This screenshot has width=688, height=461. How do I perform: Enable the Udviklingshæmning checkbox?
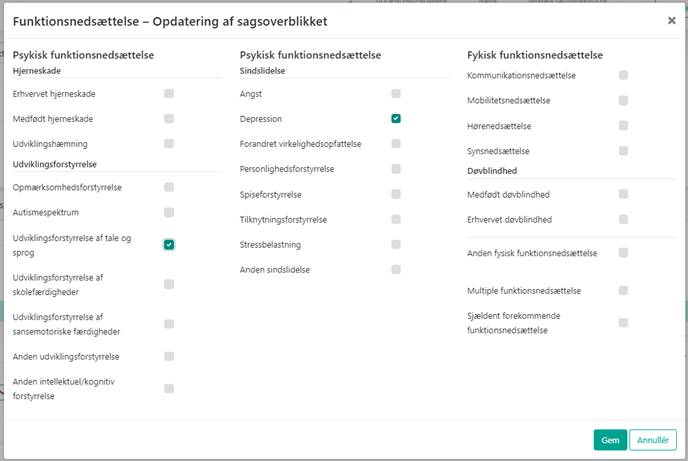169,144
